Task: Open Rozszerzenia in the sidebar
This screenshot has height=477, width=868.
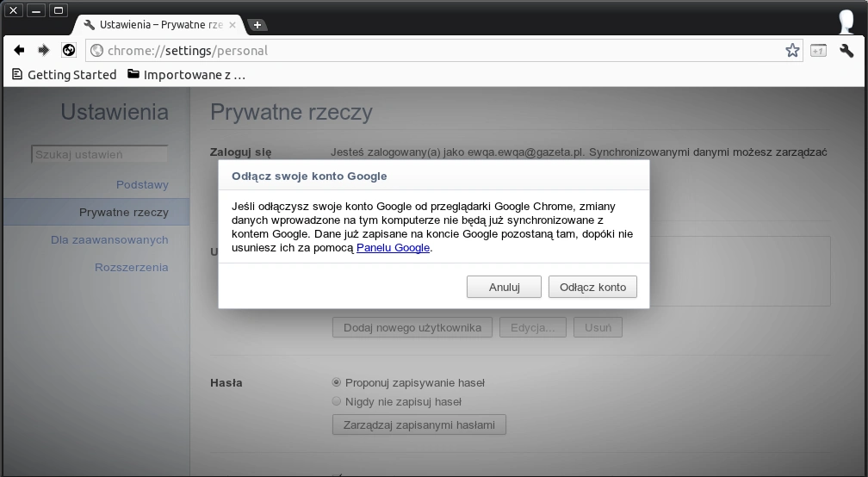Action: click(131, 267)
